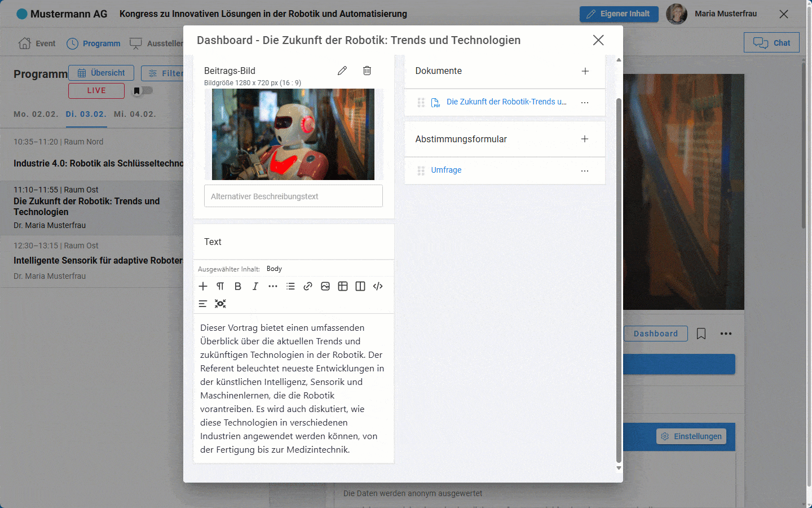Click the alternative description text field
812x508 pixels.
point(293,196)
